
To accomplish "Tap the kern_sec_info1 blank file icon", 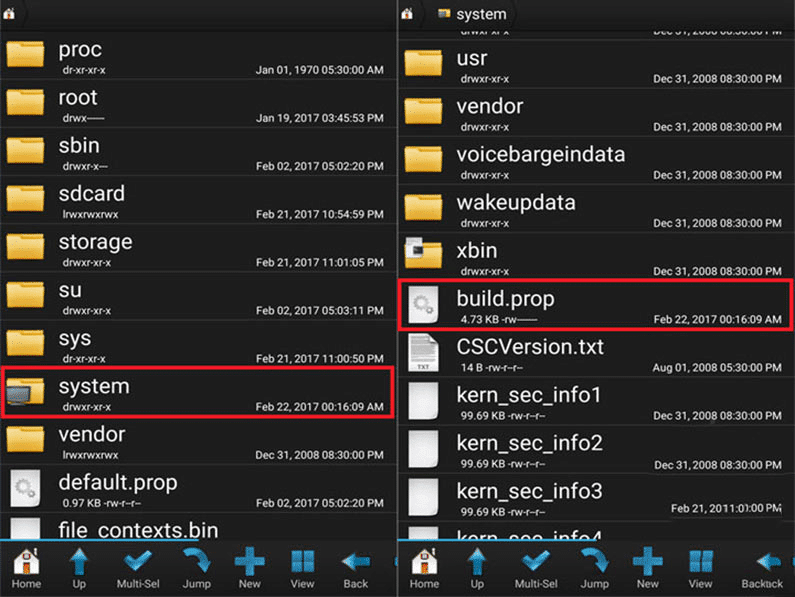I will point(423,401).
